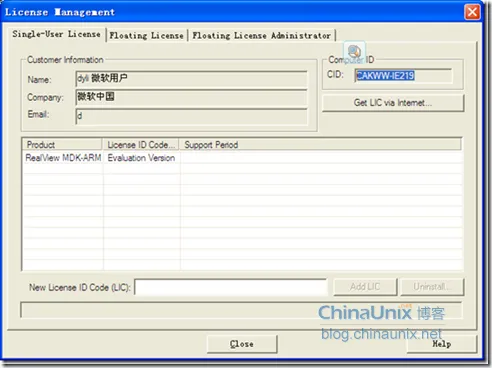This screenshot has width=492, height=368.
Task: Click the Name field in Customer Information
Action: (x=191, y=79)
